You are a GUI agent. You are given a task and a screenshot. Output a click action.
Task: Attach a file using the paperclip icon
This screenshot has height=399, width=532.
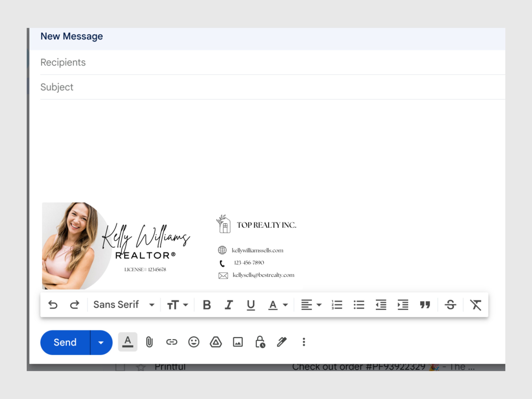click(x=149, y=342)
